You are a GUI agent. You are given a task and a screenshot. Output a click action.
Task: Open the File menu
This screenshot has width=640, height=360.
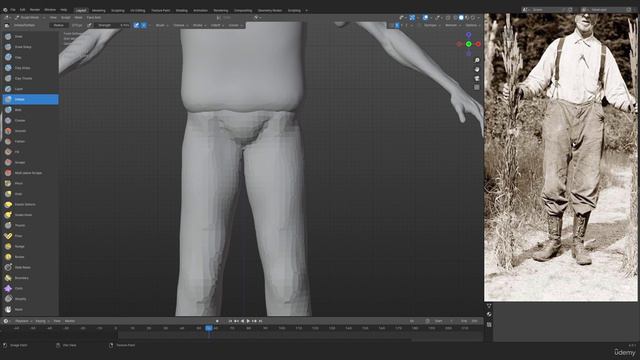pyautogui.click(x=13, y=10)
